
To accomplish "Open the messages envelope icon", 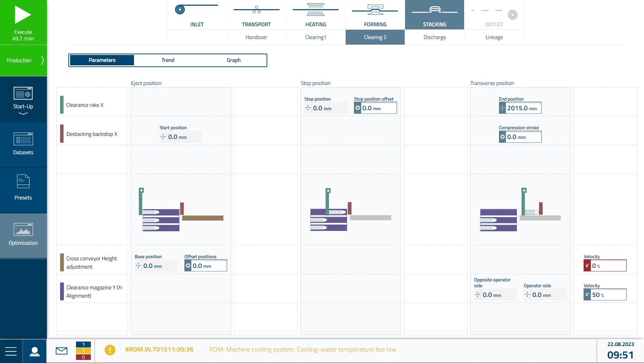I will [61, 351].
